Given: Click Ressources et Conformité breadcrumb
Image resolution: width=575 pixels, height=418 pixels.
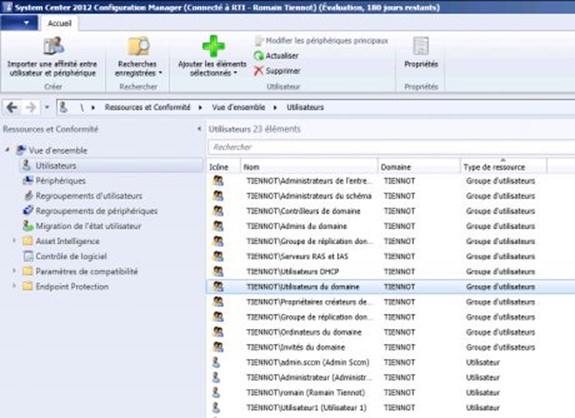Looking at the screenshot, I should click(147, 107).
